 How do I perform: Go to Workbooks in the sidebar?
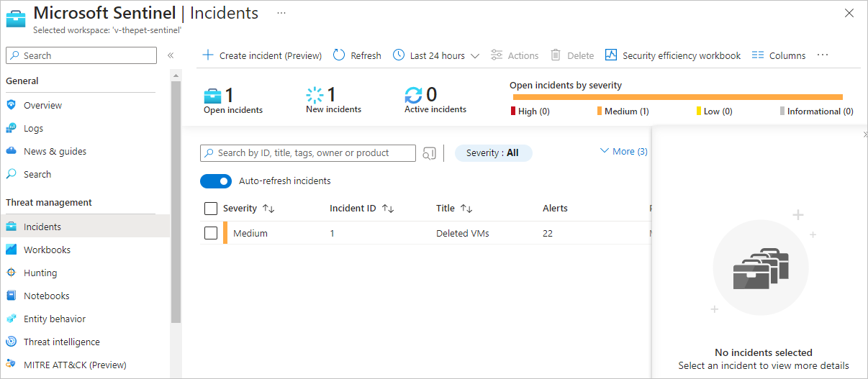tap(47, 250)
